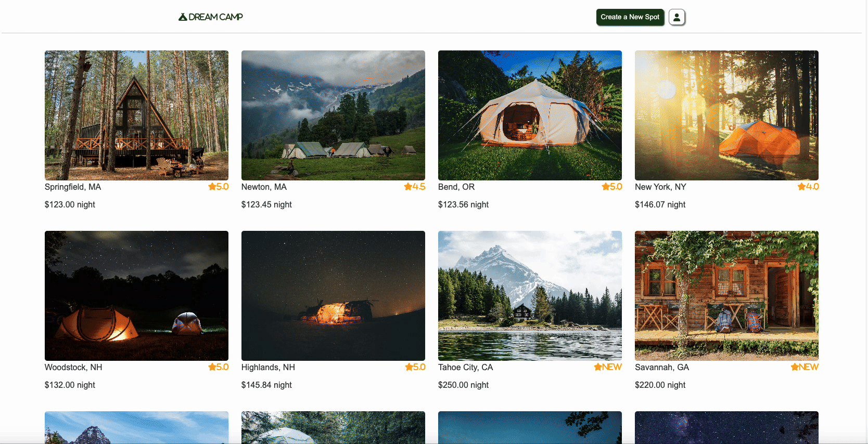Click the star icon beside Bend, OR
The width and height of the screenshot is (868, 444).
click(606, 187)
